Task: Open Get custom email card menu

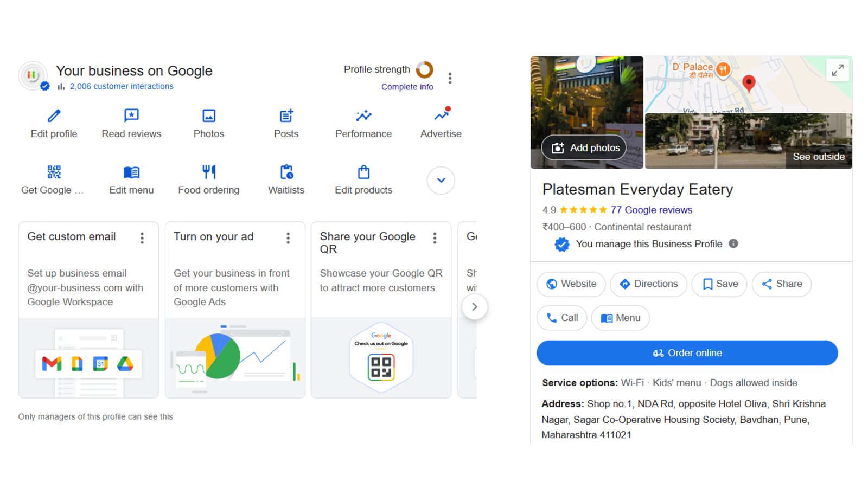Action: click(142, 238)
